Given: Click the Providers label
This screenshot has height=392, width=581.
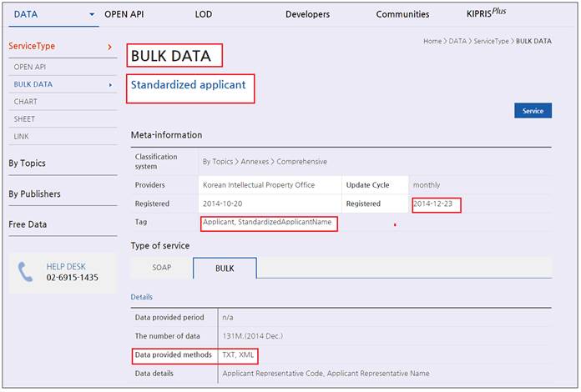Looking at the screenshot, I should pyautogui.click(x=149, y=185).
